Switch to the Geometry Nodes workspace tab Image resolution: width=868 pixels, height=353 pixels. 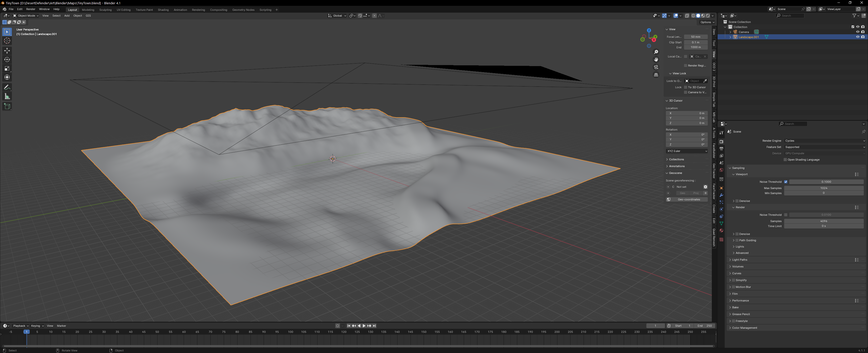(x=243, y=10)
